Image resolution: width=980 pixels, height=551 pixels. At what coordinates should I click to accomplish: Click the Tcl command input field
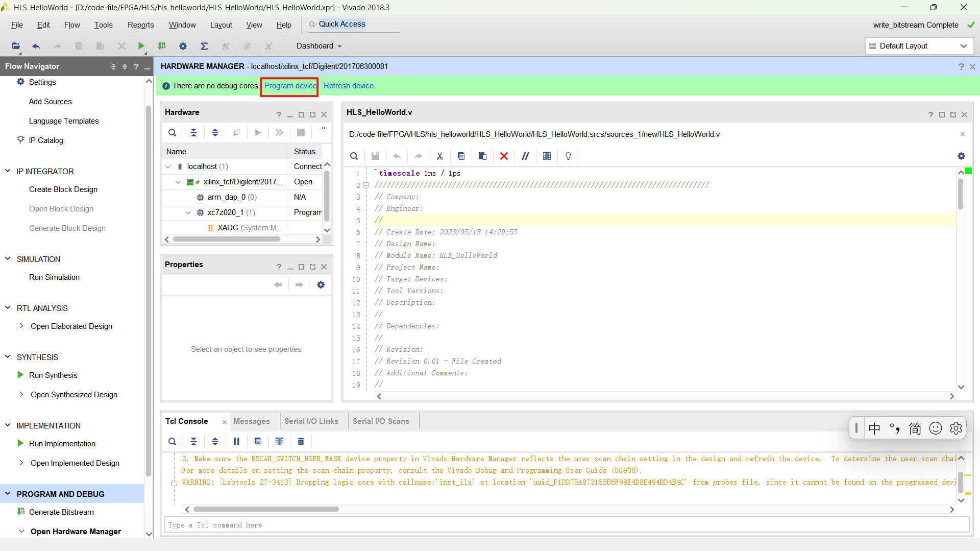click(567, 525)
